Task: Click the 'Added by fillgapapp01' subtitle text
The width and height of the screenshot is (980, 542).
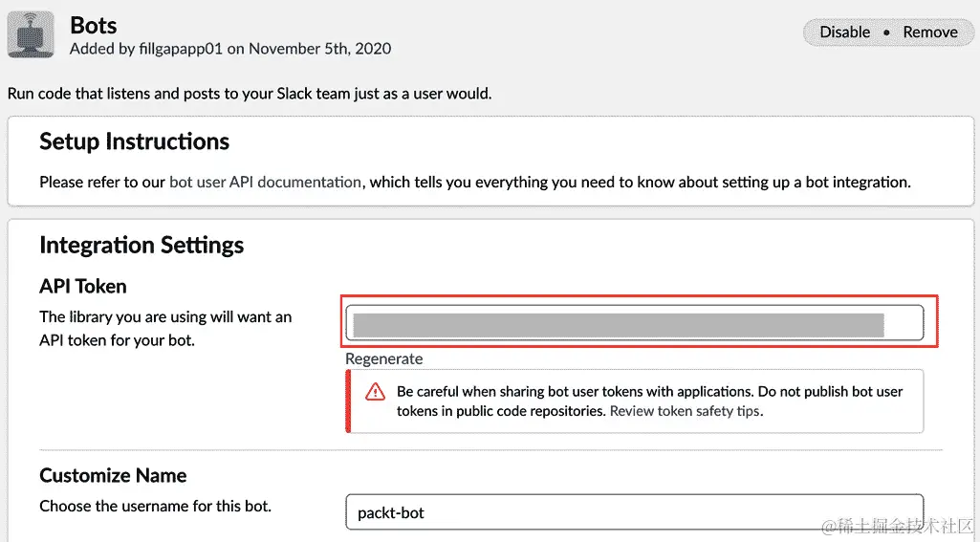Action: 229,48
